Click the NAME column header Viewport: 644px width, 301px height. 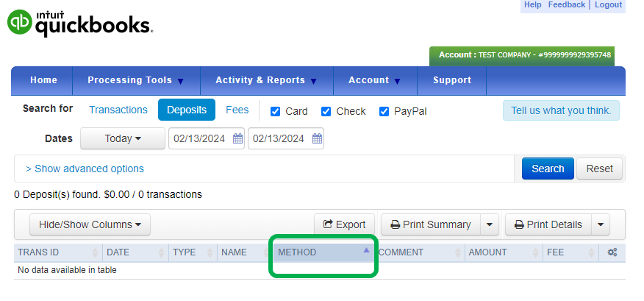(x=244, y=252)
